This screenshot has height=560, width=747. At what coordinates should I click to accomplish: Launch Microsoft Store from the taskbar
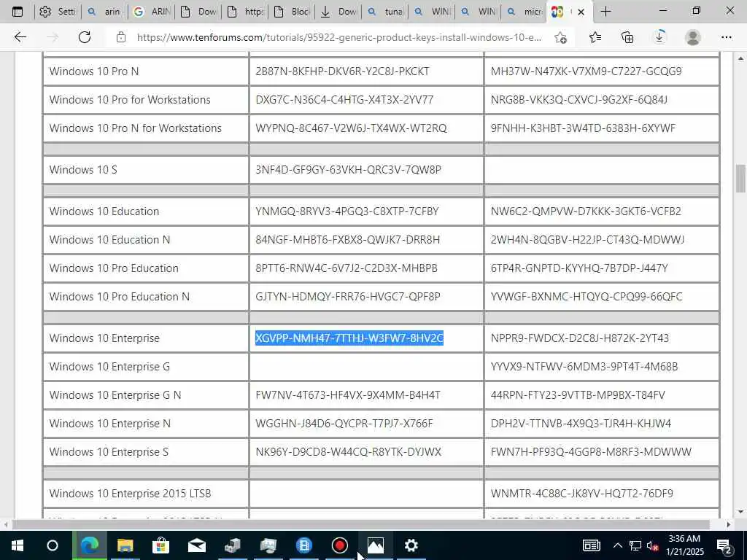point(161,545)
